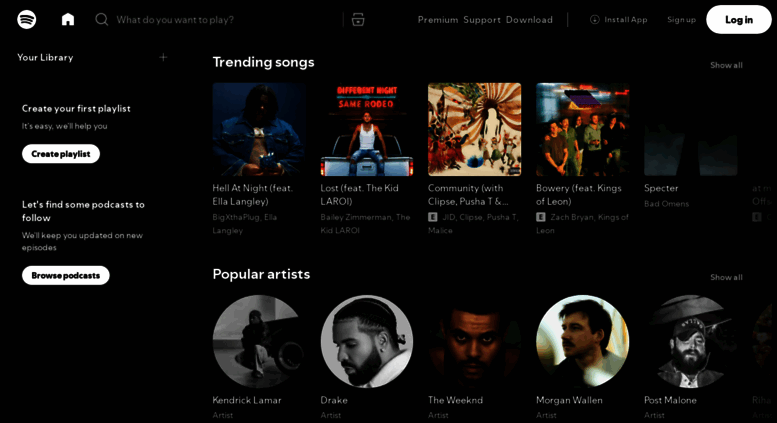Viewport: 777px width, 423px height.
Task: Open the Bowery song cover art
Action: pos(583,129)
